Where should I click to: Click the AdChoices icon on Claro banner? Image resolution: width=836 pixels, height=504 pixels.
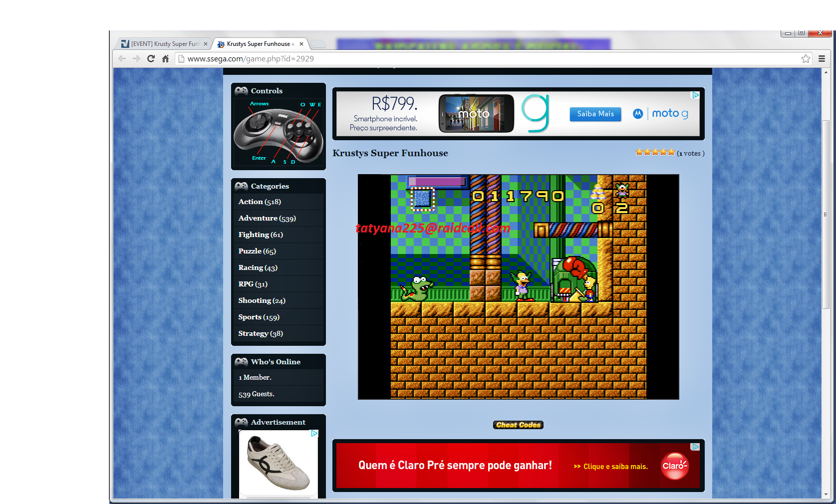pos(695,447)
